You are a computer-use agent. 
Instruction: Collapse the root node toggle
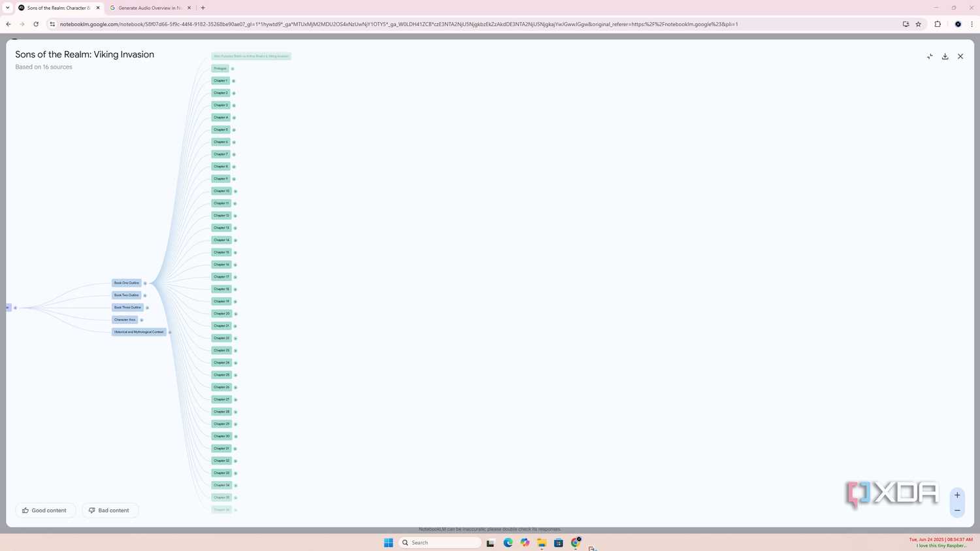tap(15, 308)
